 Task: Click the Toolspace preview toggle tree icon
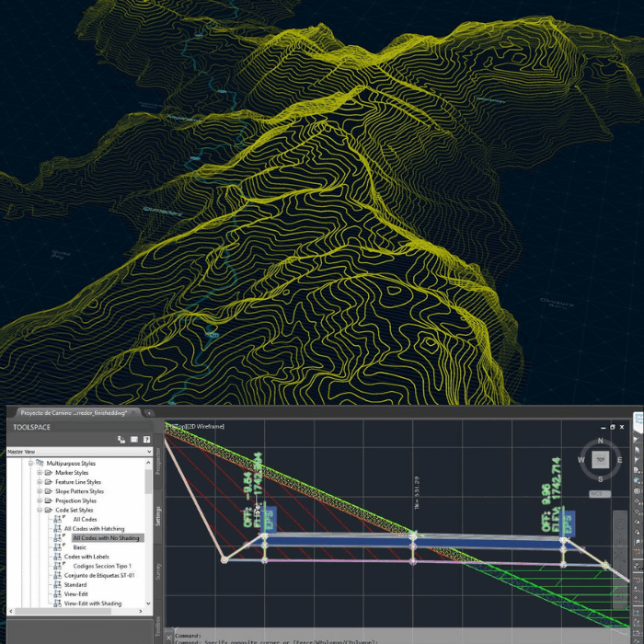coord(121,440)
